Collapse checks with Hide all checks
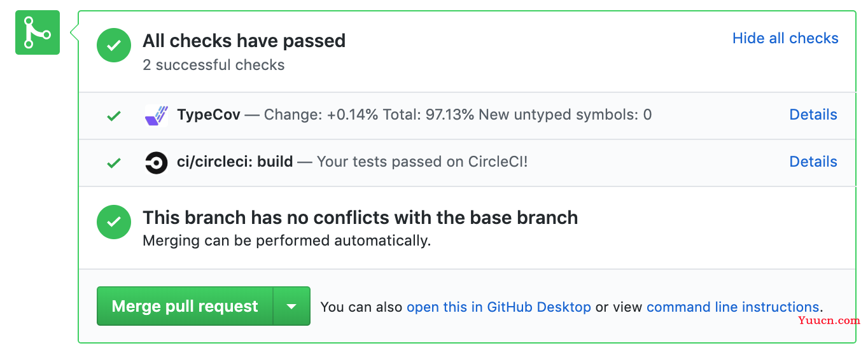The width and height of the screenshot is (868, 355). (785, 38)
